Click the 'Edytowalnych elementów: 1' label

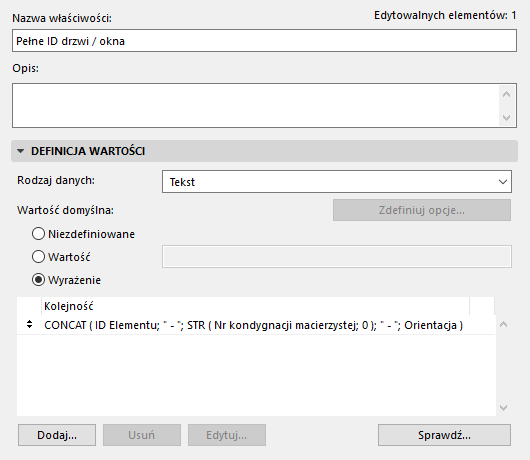(445, 15)
